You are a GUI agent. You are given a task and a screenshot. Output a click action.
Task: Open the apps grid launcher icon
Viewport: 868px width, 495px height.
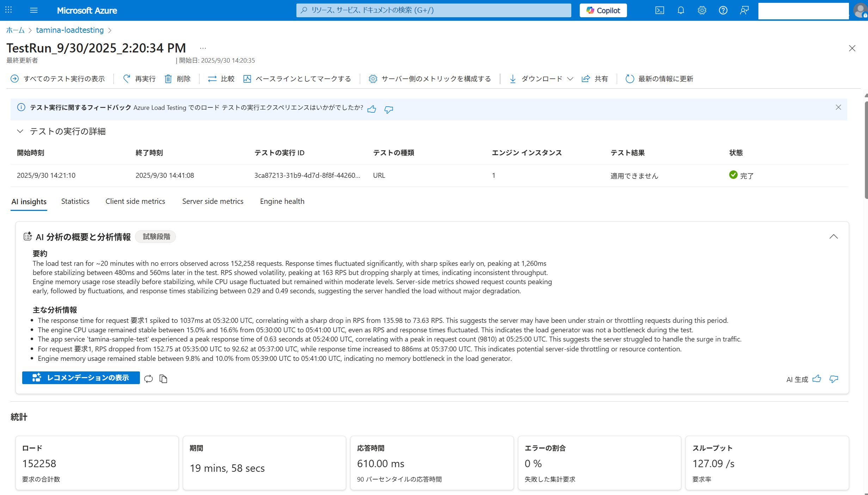click(8, 10)
